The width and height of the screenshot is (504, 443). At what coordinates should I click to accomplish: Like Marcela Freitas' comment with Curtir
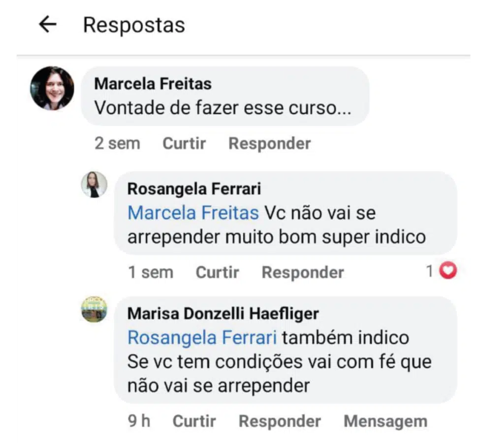(184, 144)
